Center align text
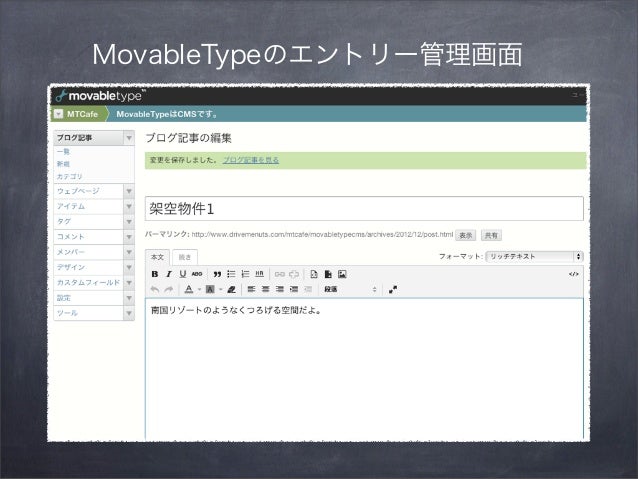This screenshot has height=479, width=638. click(266, 289)
